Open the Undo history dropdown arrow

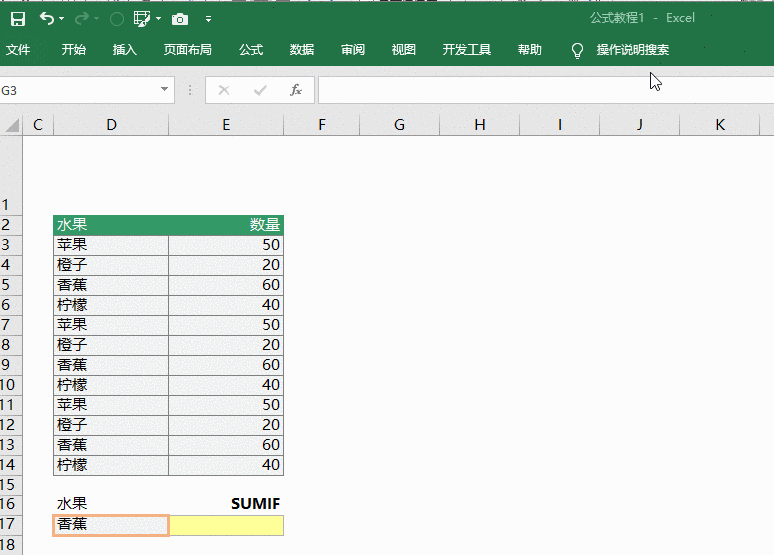coord(62,19)
